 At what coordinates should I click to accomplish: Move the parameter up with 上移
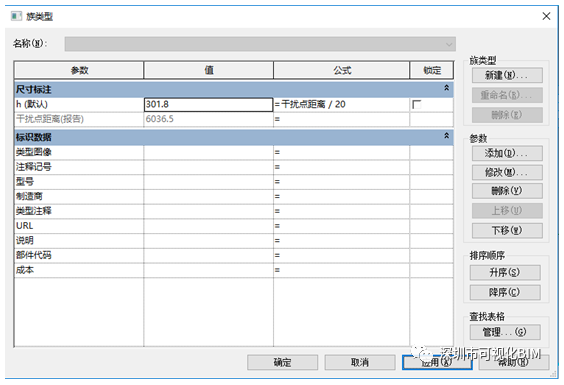[x=507, y=210]
